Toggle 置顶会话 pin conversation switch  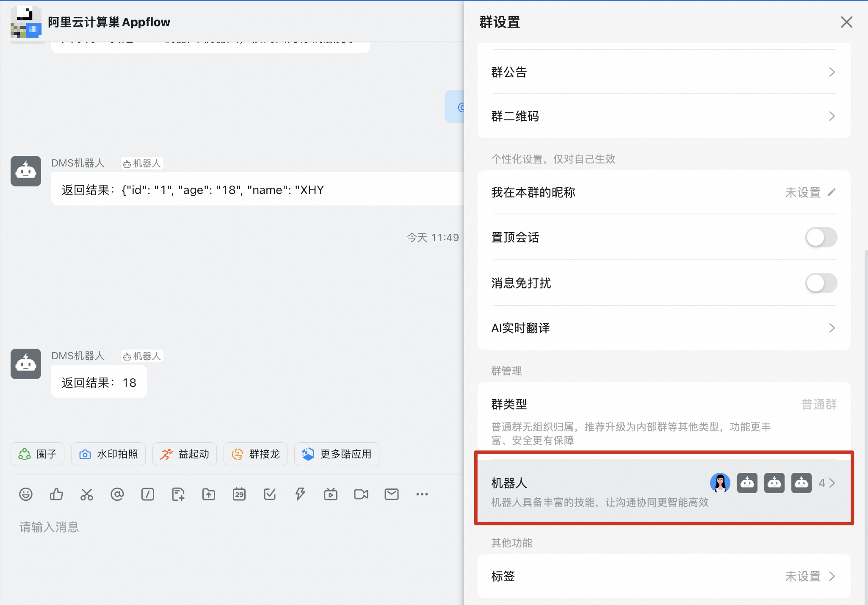[x=821, y=237]
